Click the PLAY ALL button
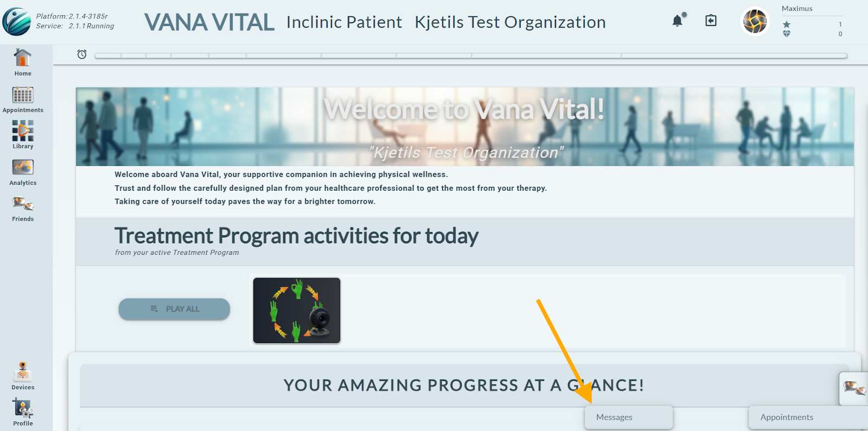 (174, 309)
